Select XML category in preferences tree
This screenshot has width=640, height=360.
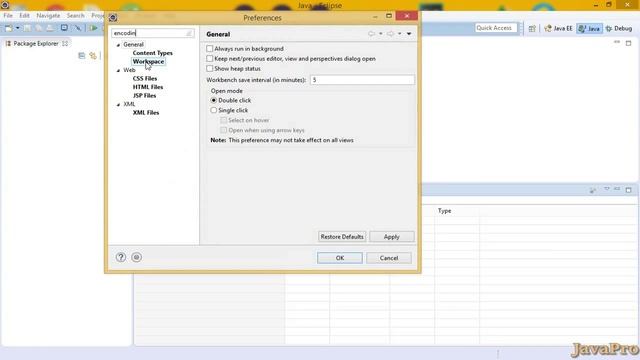pyautogui.click(x=129, y=104)
